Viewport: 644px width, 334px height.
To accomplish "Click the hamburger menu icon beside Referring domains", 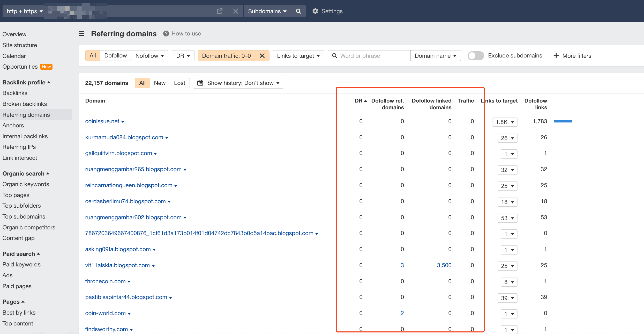I will point(81,34).
